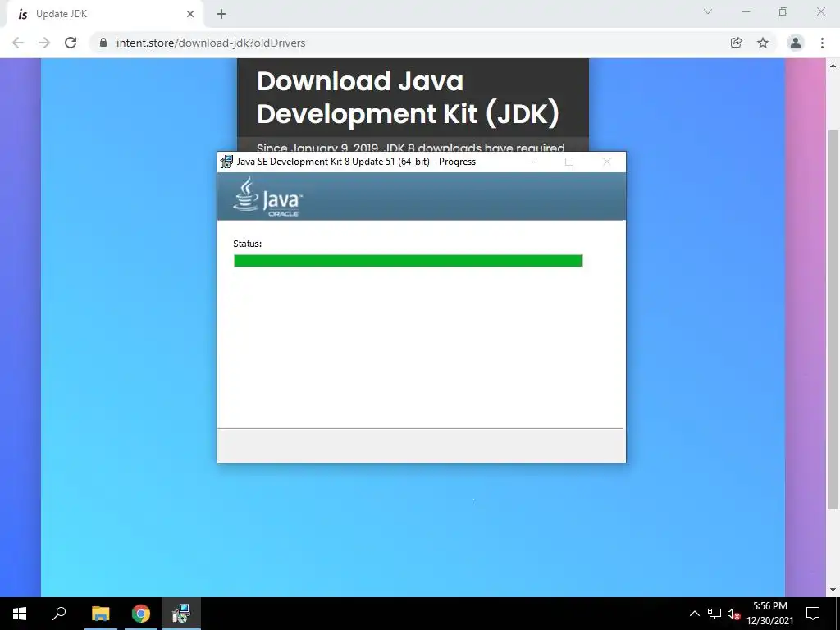Show hidden system tray icons
Screen dimensions: 840x630
click(694, 614)
